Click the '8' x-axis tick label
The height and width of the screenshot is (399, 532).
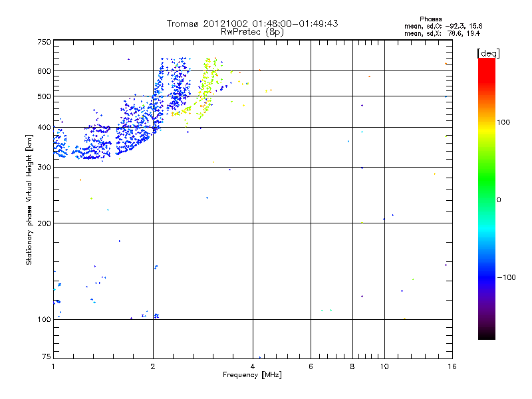pos(352,366)
